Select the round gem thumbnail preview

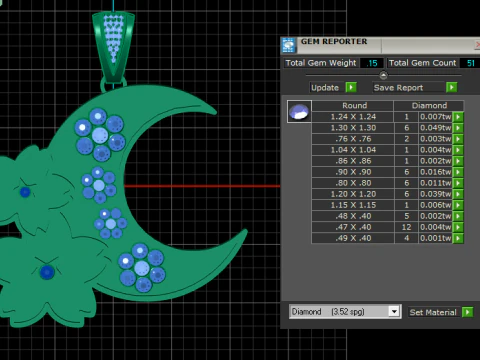[x=299, y=111]
